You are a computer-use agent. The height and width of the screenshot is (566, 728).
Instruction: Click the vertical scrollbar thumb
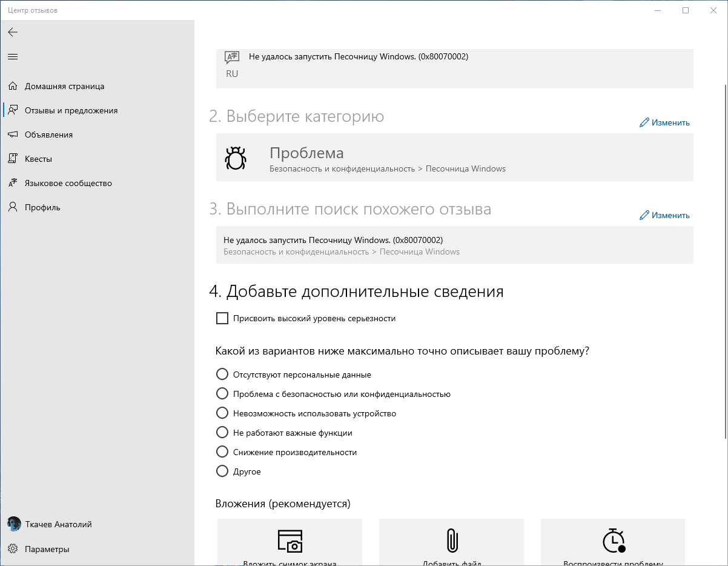726,261
